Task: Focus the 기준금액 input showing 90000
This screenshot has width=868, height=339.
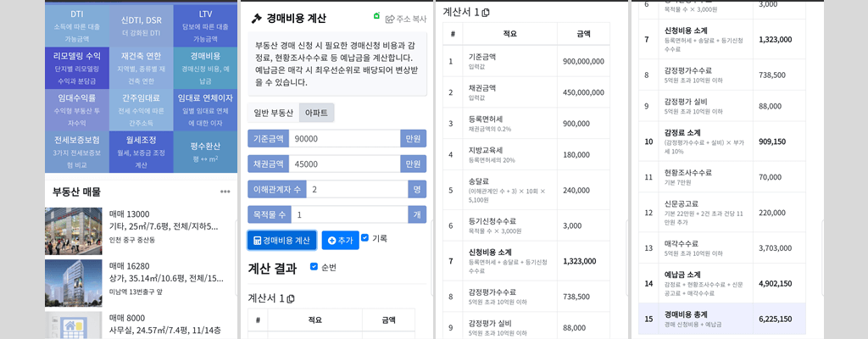Action: [x=344, y=138]
